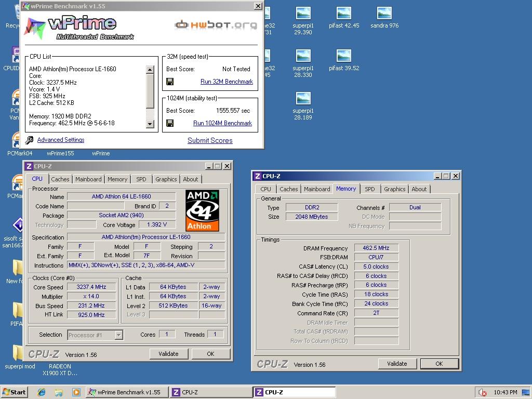Viewport: 532px width, 399px height.
Task: Open Mainboard tab in right CPU-Z window
Action: 317,189
